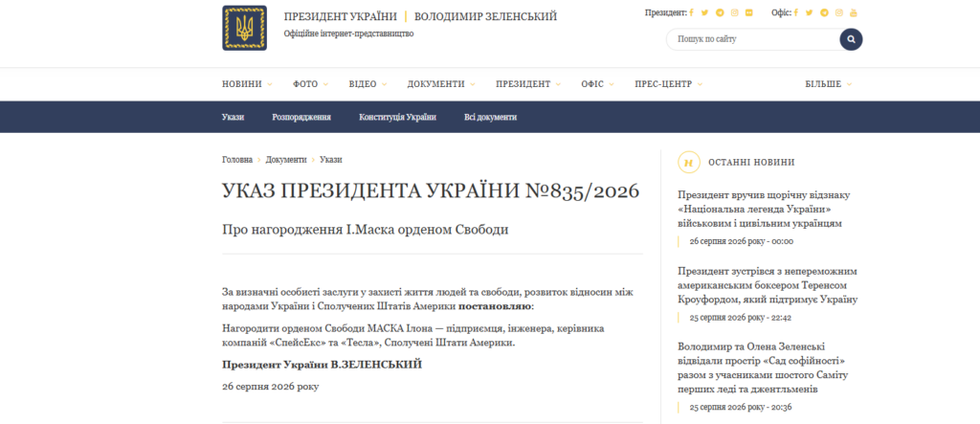Image resolution: width=980 pixels, height=424 pixels.
Task: Open the President's Facebook icon
Action: coord(692,12)
